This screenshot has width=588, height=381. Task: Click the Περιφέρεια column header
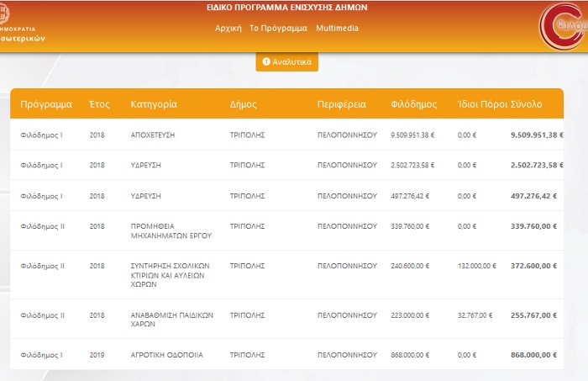pyautogui.click(x=342, y=104)
